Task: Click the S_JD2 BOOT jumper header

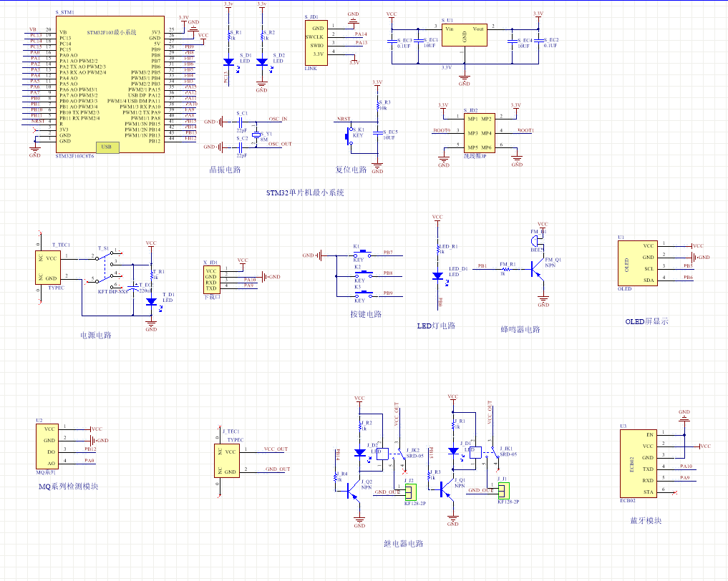Action: tap(479, 132)
